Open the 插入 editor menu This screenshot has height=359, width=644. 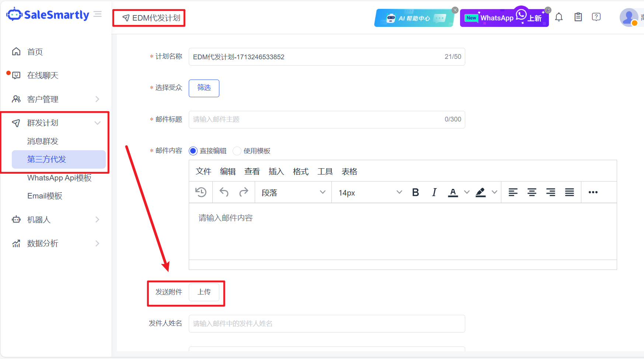click(276, 172)
